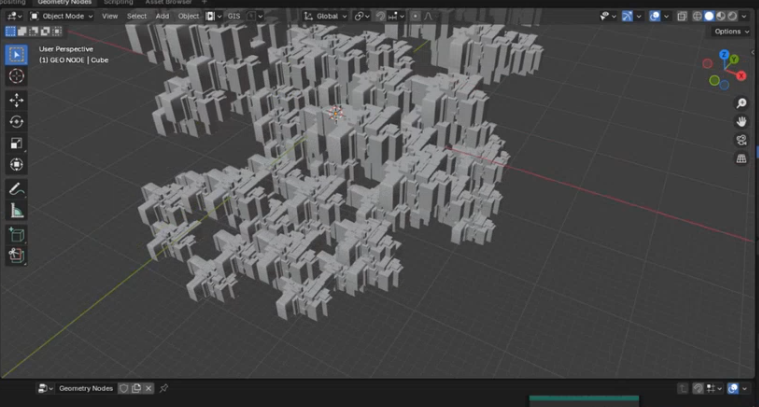Click the Geometry Nodes name field
The image size is (759, 407).
click(x=86, y=388)
